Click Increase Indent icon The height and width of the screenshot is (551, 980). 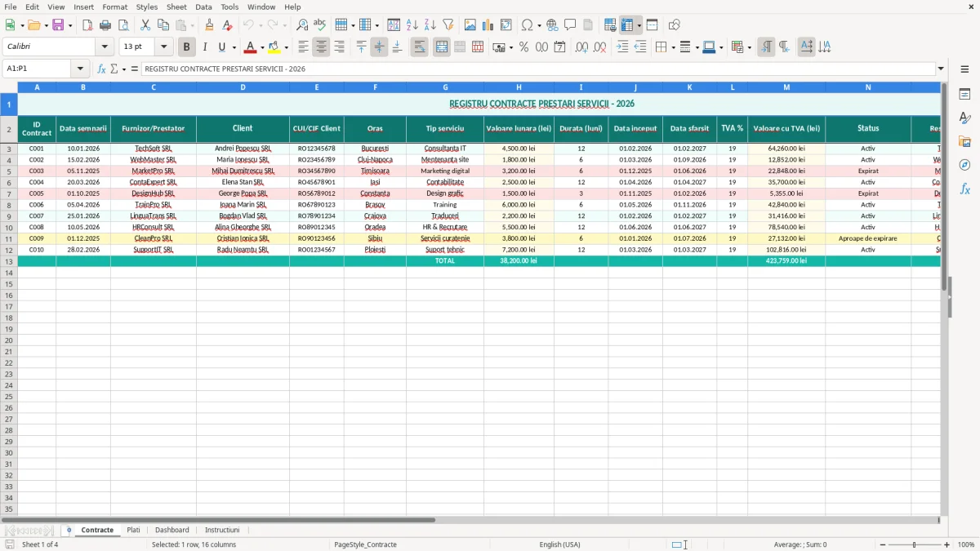pyautogui.click(x=622, y=47)
